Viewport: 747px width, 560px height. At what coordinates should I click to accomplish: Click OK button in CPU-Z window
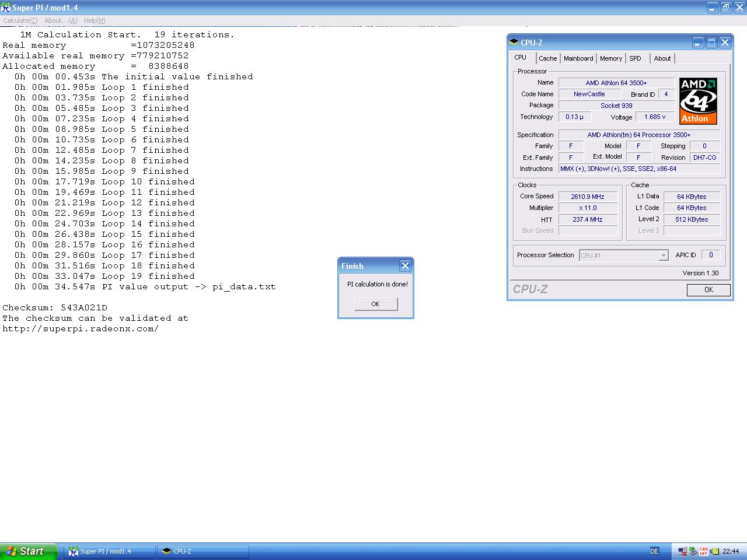click(x=708, y=290)
